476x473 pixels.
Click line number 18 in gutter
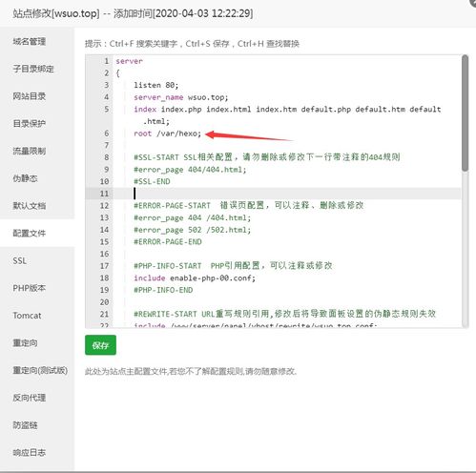click(x=104, y=278)
